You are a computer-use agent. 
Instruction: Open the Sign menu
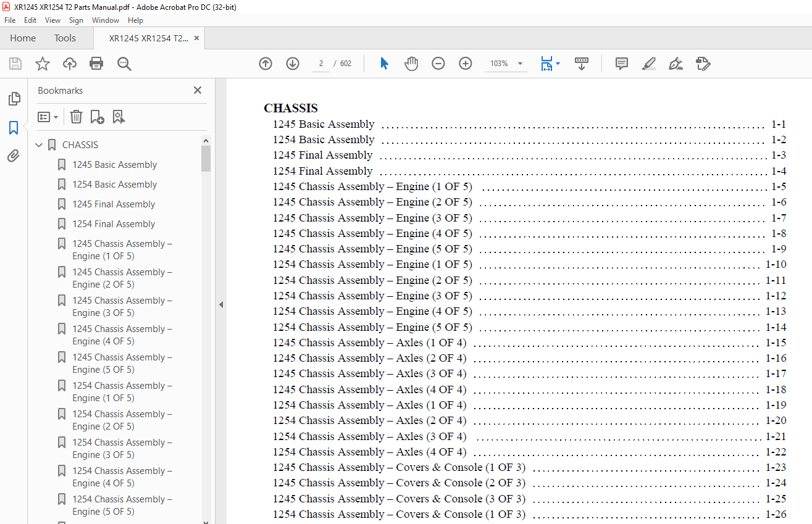click(x=76, y=20)
